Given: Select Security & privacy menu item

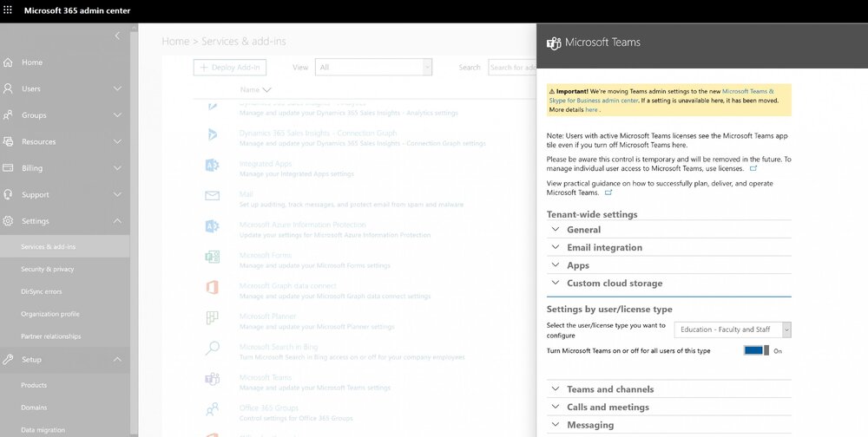Looking at the screenshot, I should click(48, 269).
